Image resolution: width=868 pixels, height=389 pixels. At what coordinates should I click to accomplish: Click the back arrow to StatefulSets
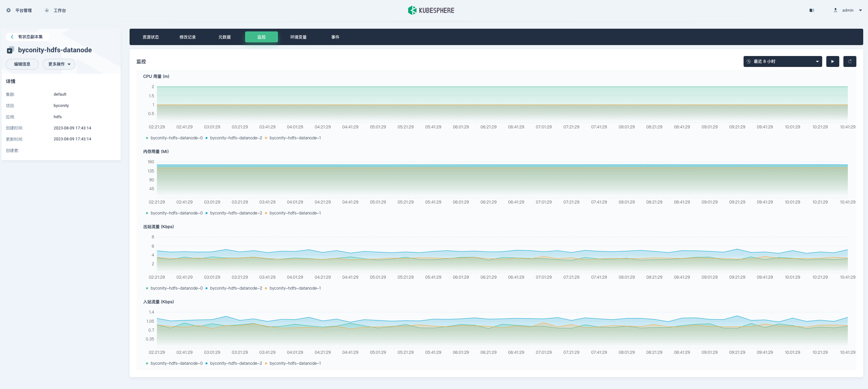(x=12, y=37)
